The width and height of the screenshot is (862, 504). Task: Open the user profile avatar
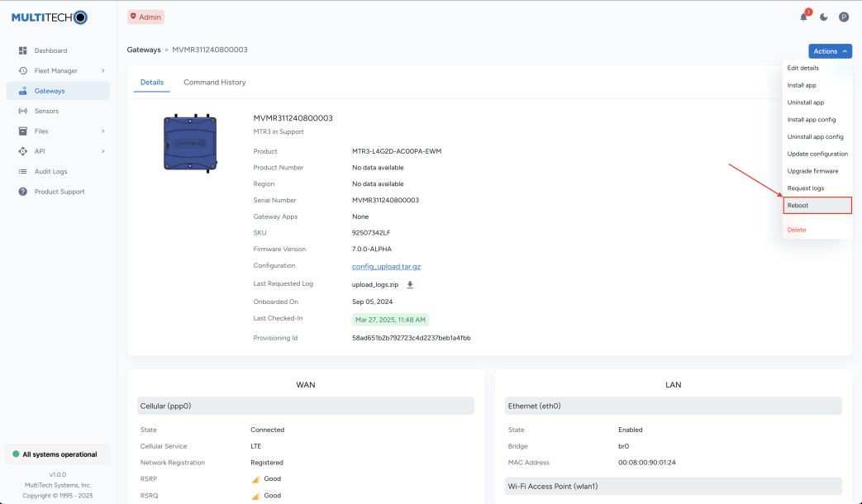(844, 17)
